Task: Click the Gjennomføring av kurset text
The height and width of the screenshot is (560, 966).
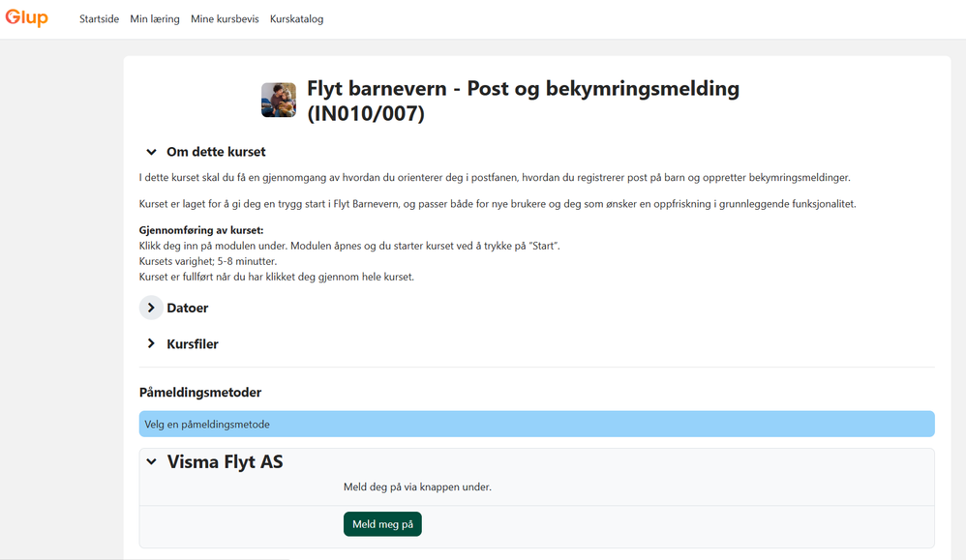Action: tap(201, 230)
